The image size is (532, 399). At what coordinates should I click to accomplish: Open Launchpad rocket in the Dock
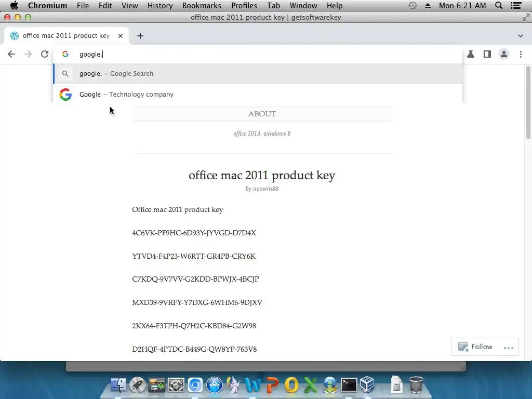click(137, 385)
